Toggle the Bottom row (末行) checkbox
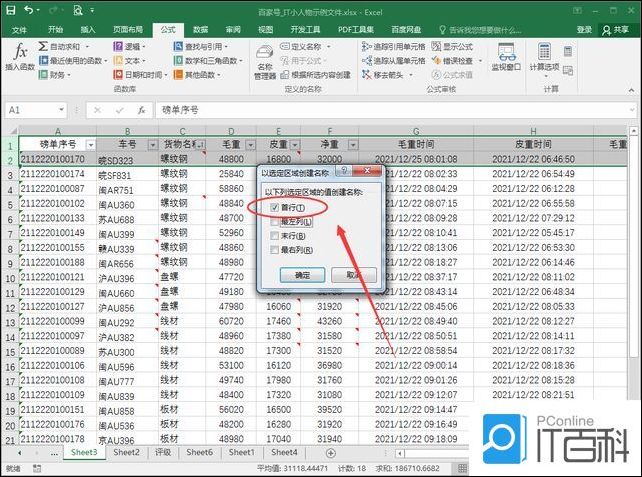Viewport: 642px width, 477px height. (x=274, y=236)
